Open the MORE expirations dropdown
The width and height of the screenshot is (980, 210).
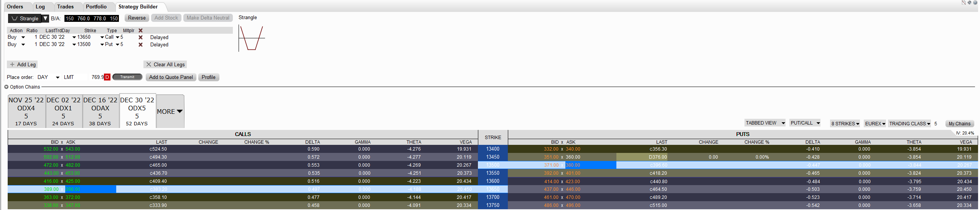[x=170, y=111]
